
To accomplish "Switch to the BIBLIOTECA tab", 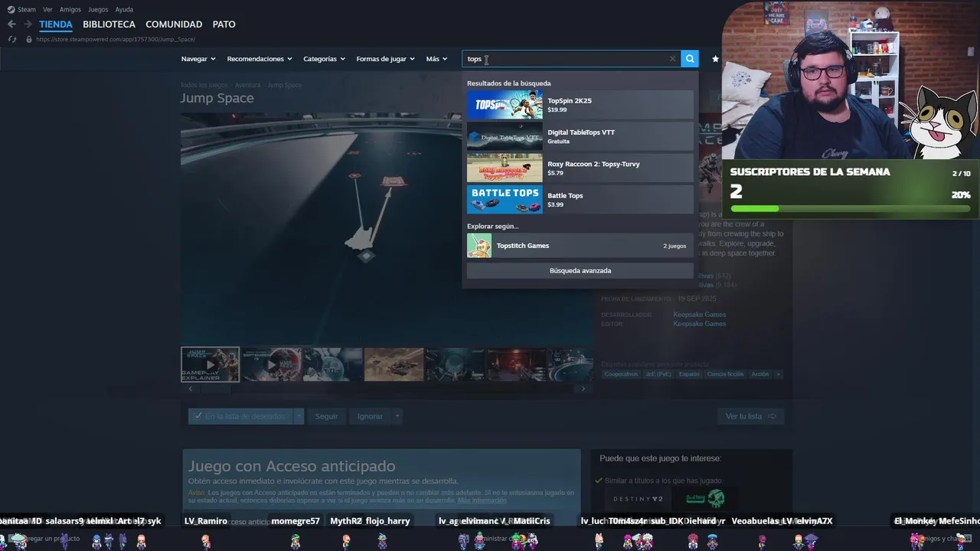I will 109,24.
